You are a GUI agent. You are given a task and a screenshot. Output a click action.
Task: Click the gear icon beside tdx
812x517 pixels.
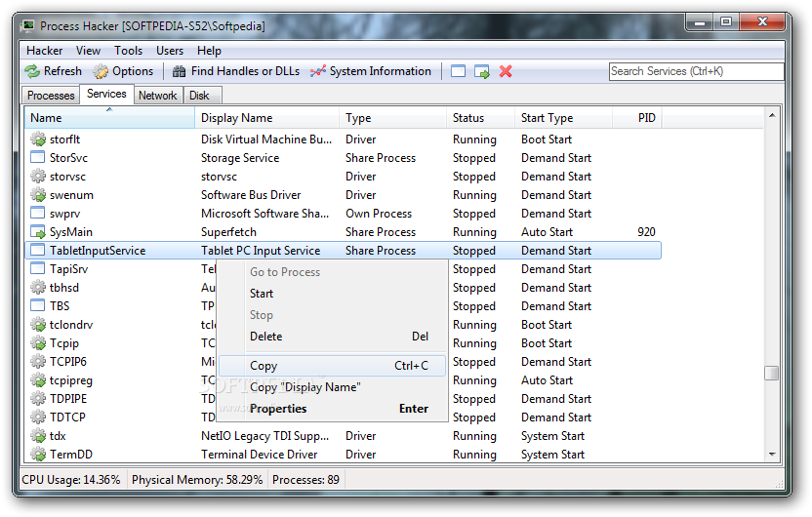click(38, 436)
